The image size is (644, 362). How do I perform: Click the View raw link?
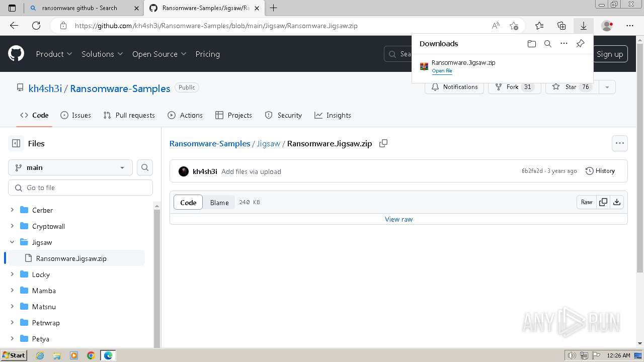coord(398,219)
